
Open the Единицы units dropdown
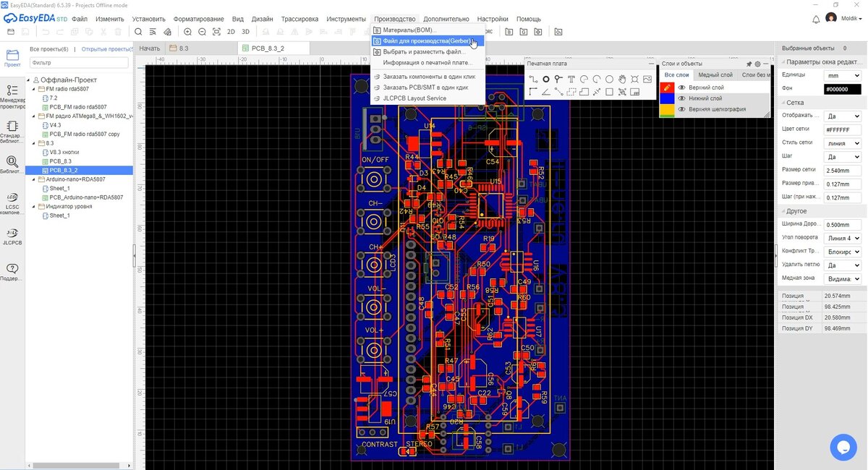(x=842, y=75)
